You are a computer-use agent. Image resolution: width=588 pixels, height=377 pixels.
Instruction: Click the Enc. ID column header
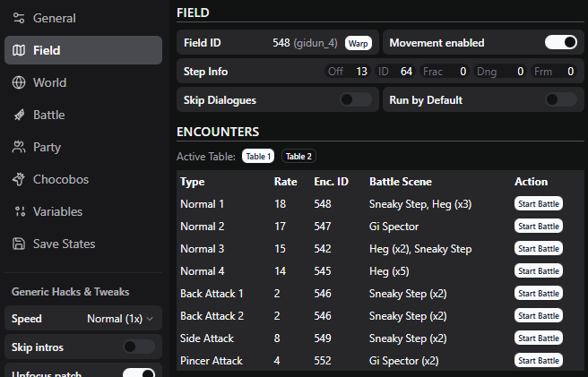[331, 182]
